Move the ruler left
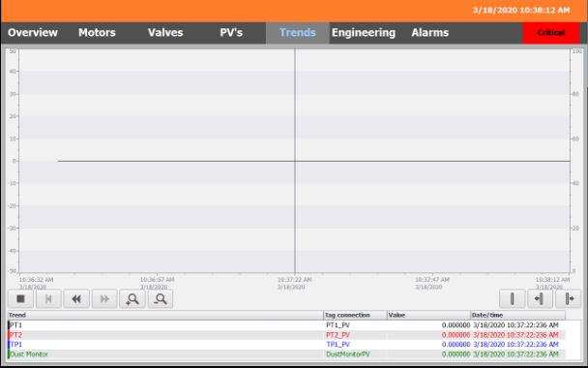This screenshot has height=368, width=588. click(540, 299)
